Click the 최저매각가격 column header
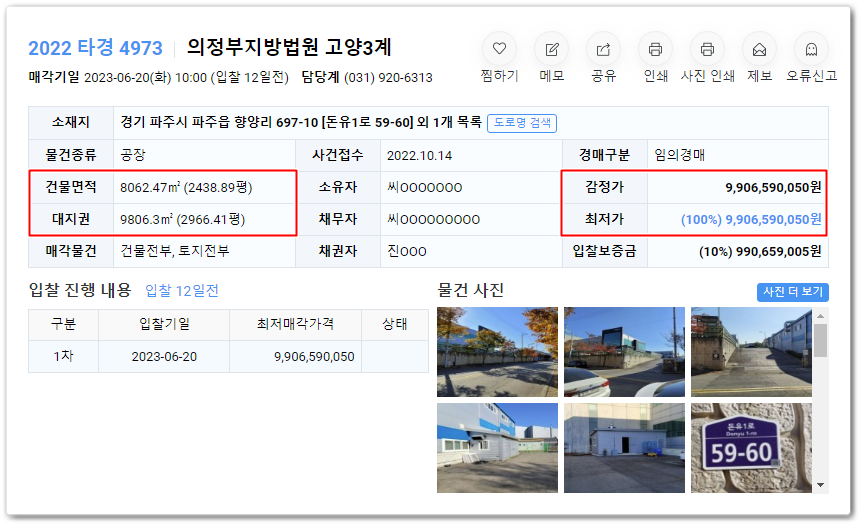Viewport: 863px width, 527px height. [x=296, y=324]
